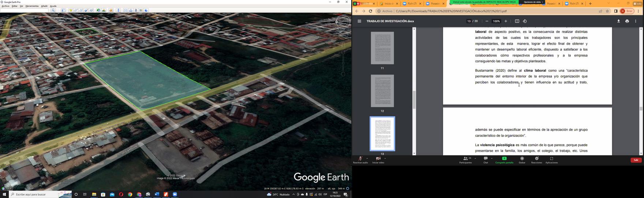Open Zoom Participantes panel

tap(465, 160)
